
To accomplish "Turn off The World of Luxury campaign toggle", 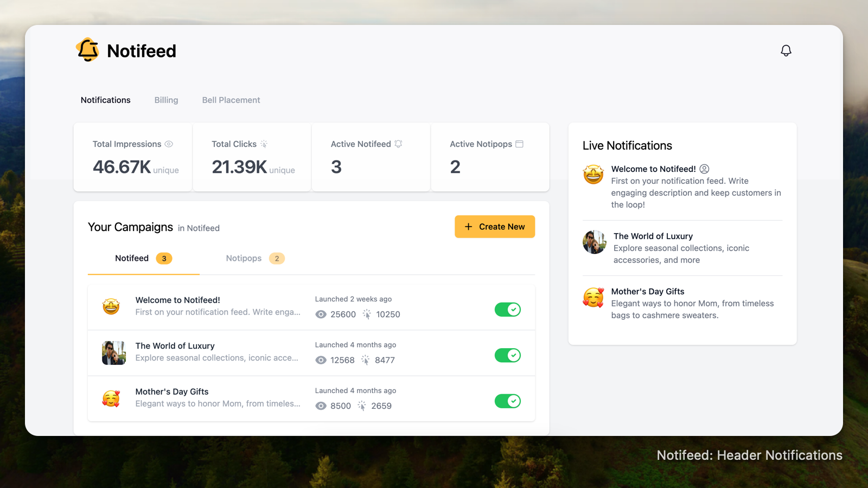I will [508, 355].
